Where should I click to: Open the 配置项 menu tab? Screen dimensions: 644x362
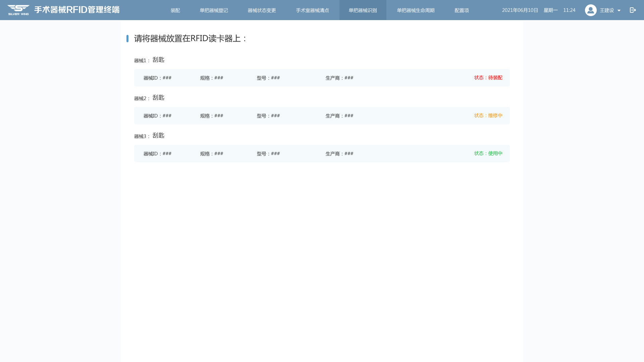pyautogui.click(x=462, y=10)
